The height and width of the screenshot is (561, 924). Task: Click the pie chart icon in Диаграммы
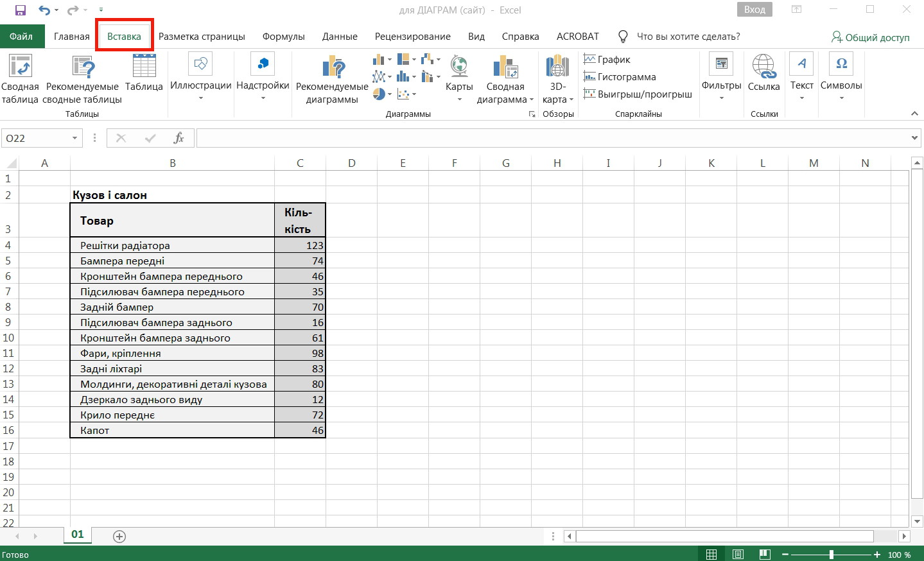coord(379,94)
